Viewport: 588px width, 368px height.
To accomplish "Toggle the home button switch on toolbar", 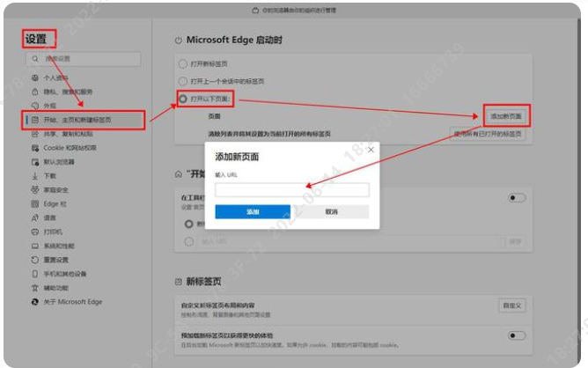I will pyautogui.click(x=517, y=198).
